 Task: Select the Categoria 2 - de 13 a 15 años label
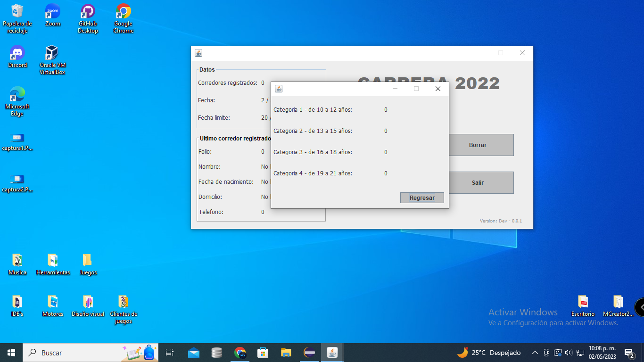[313, 131]
